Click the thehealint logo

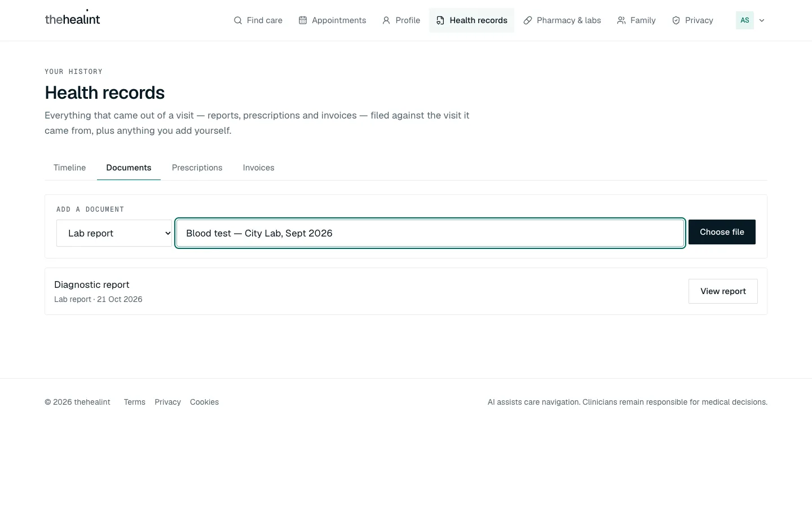click(x=72, y=19)
